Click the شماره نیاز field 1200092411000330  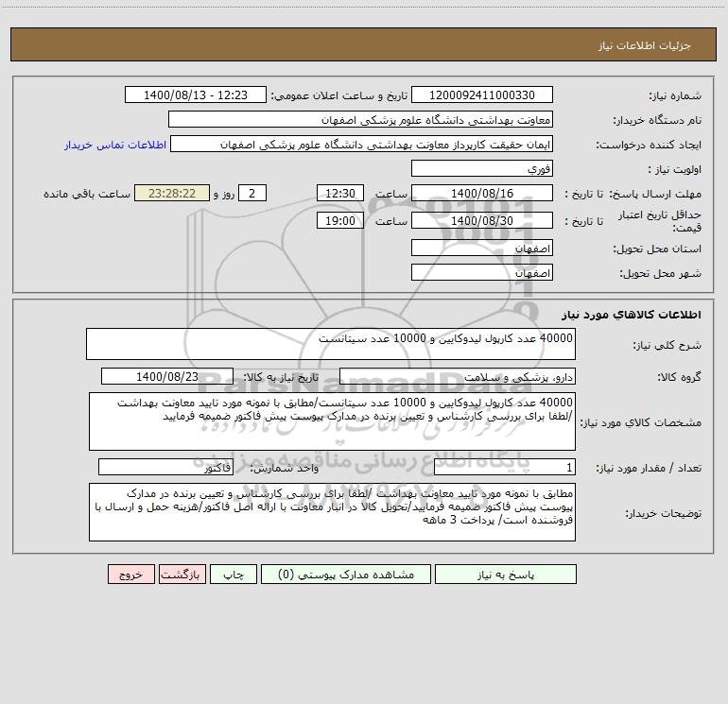click(482, 94)
